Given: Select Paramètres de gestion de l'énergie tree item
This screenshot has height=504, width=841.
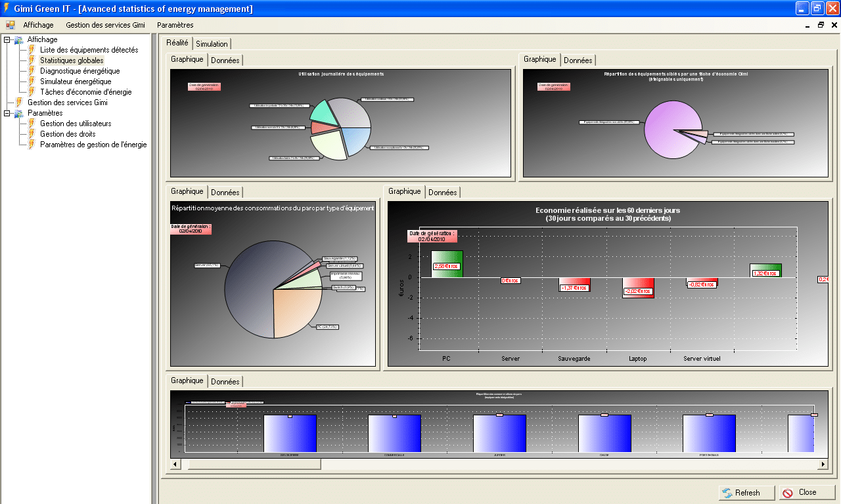Looking at the screenshot, I should 93,145.
